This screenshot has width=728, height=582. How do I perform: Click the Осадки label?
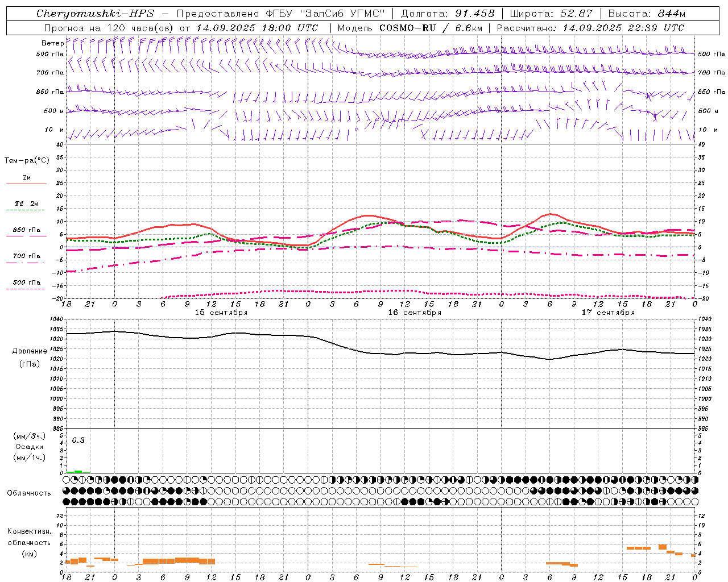[30, 447]
